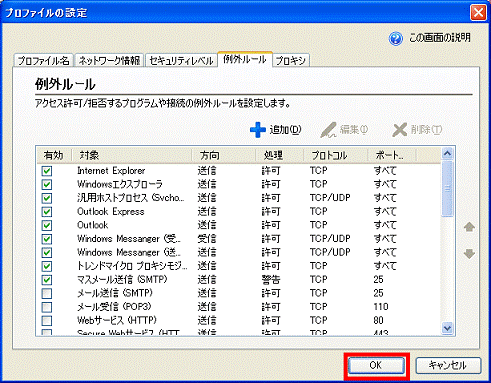Click 受信 direction in Windows Messenger row

[207, 239]
